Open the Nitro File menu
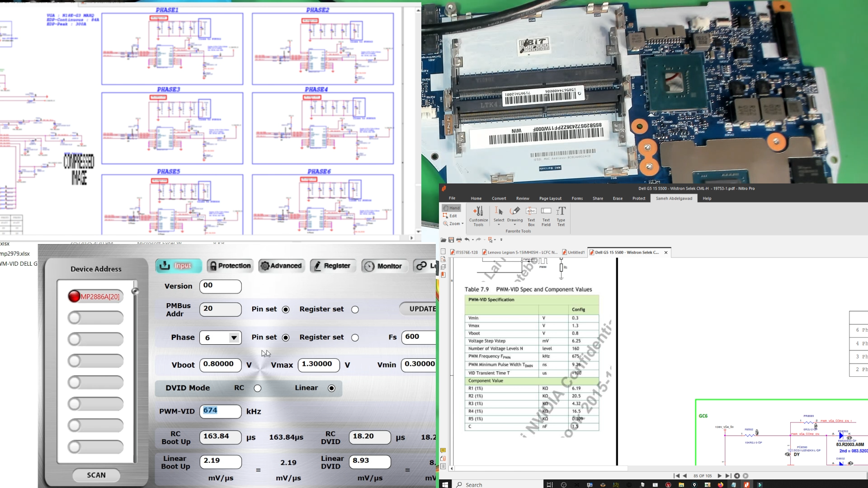The height and width of the screenshot is (488, 868). (x=452, y=198)
